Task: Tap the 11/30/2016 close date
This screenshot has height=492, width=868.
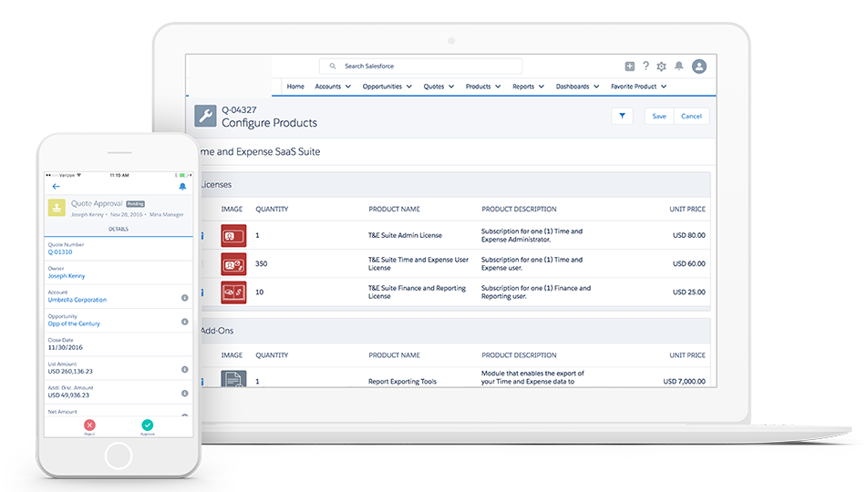Action: pyautogui.click(x=66, y=347)
